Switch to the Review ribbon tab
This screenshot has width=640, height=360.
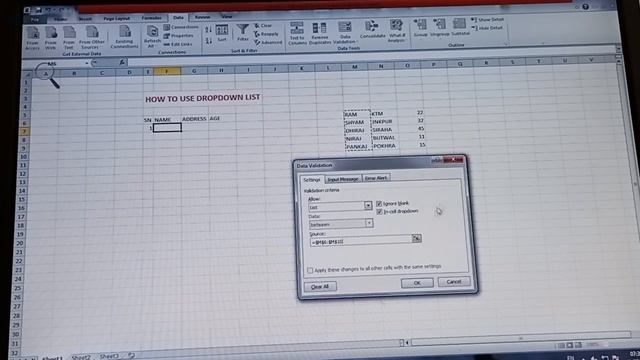click(202, 17)
